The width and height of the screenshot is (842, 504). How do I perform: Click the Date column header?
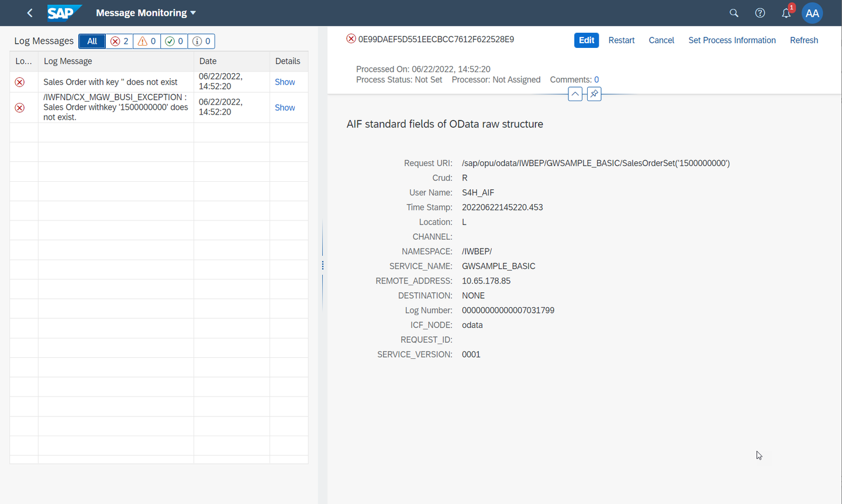point(232,61)
